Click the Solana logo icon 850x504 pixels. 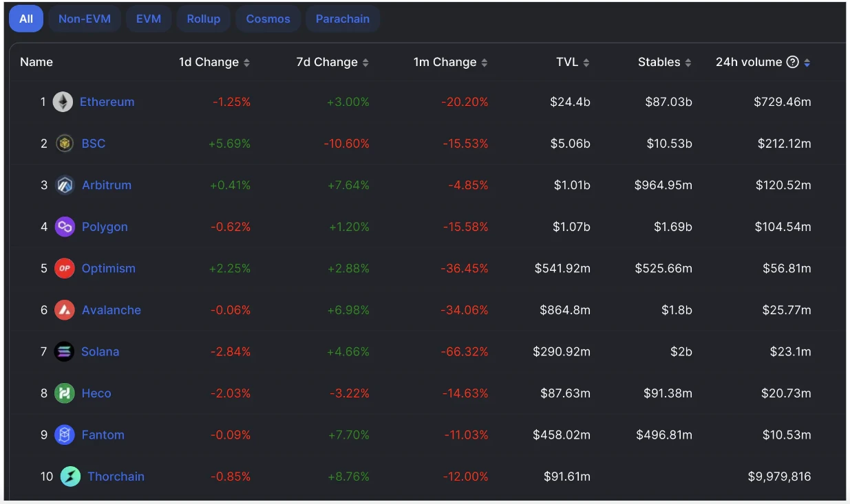click(x=64, y=351)
